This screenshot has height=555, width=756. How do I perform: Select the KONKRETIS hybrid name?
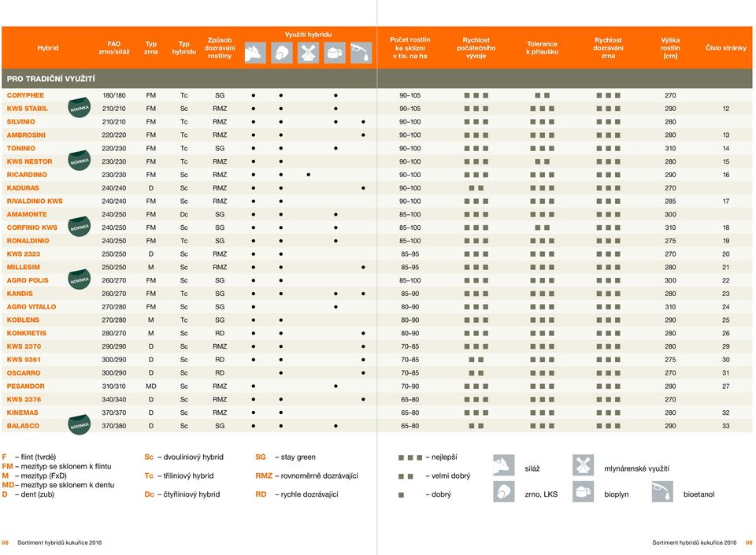tap(27, 333)
